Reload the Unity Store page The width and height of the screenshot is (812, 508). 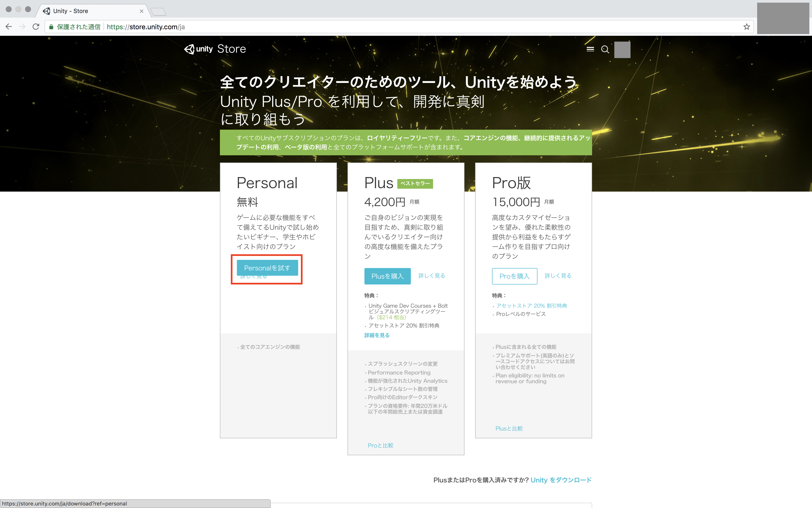point(36,27)
